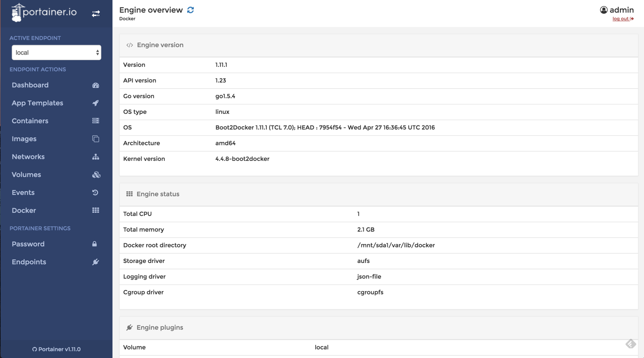Click the Dashboard gauge icon
Image resolution: width=644 pixels, height=358 pixels.
[96, 85]
